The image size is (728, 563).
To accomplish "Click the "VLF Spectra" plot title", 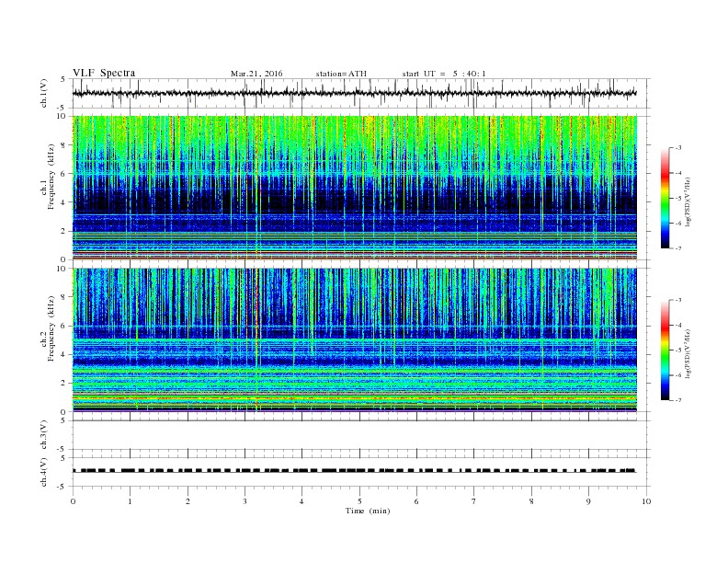I will tap(104, 73).
